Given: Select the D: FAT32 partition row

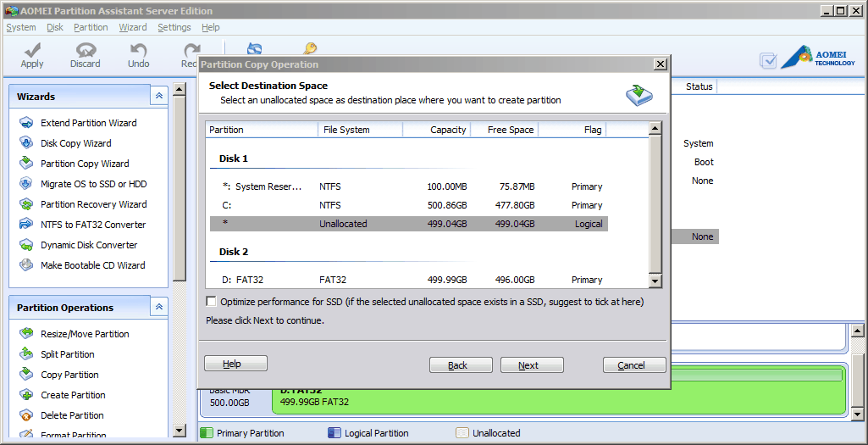Looking at the screenshot, I should [409, 280].
